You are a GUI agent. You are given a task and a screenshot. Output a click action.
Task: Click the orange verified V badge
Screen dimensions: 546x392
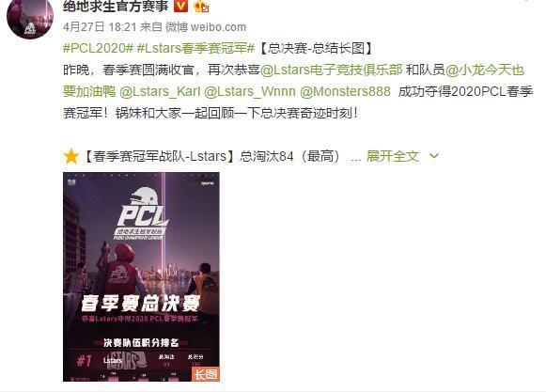point(180,6)
